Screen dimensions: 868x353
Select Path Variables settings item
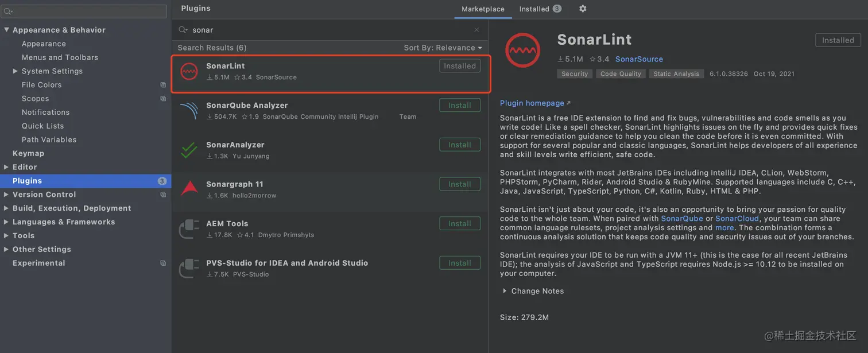click(49, 140)
